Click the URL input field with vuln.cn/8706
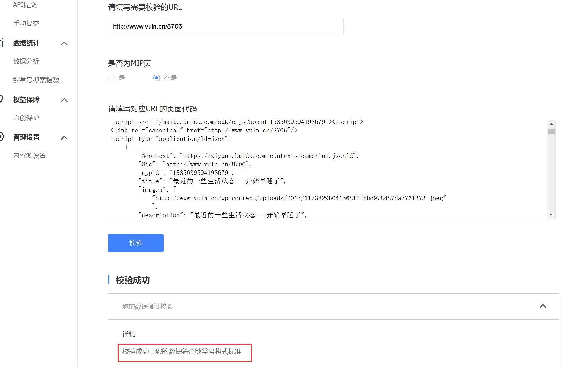This screenshot has width=588, height=367. (x=226, y=26)
